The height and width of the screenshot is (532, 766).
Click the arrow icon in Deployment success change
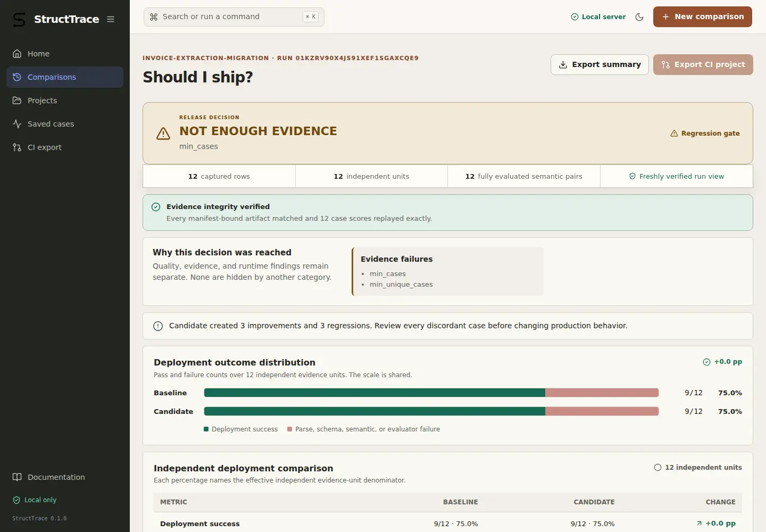tap(699, 523)
